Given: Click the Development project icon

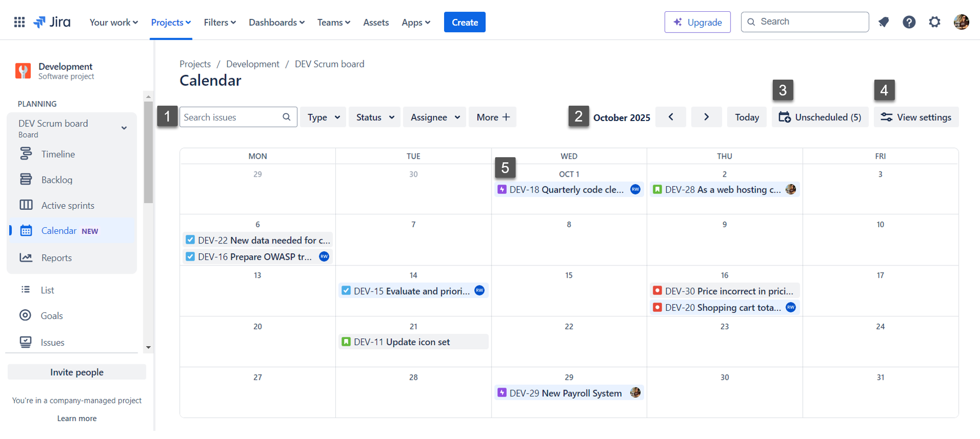Looking at the screenshot, I should pos(23,71).
